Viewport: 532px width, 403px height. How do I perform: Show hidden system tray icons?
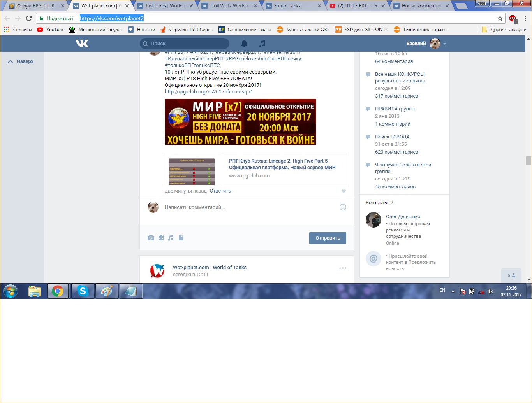pyautogui.click(x=453, y=291)
